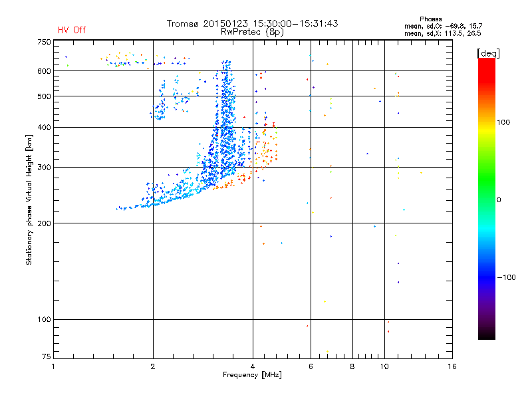Click the '200' height tick label
The width and height of the screenshot is (532, 399).
pos(44,223)
